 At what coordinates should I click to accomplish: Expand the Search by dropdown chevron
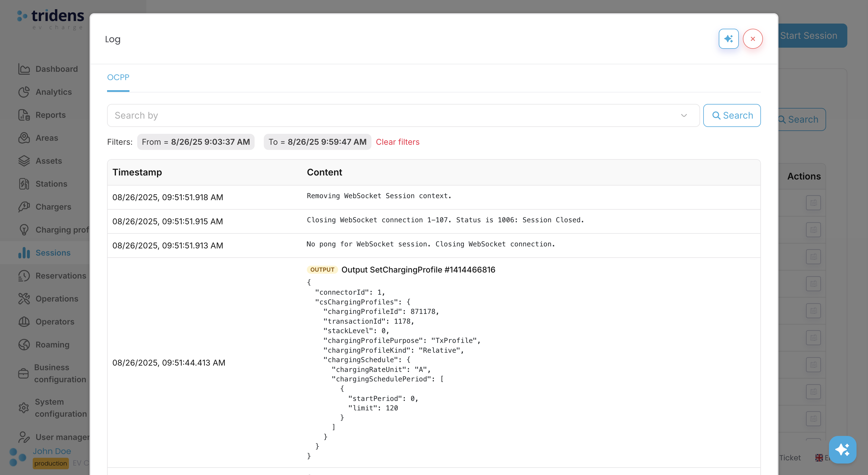click(x=684, y=115)
